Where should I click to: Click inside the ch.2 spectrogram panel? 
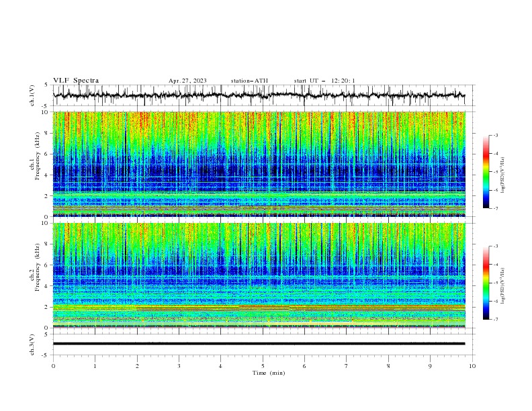click(x=259, y=275)
